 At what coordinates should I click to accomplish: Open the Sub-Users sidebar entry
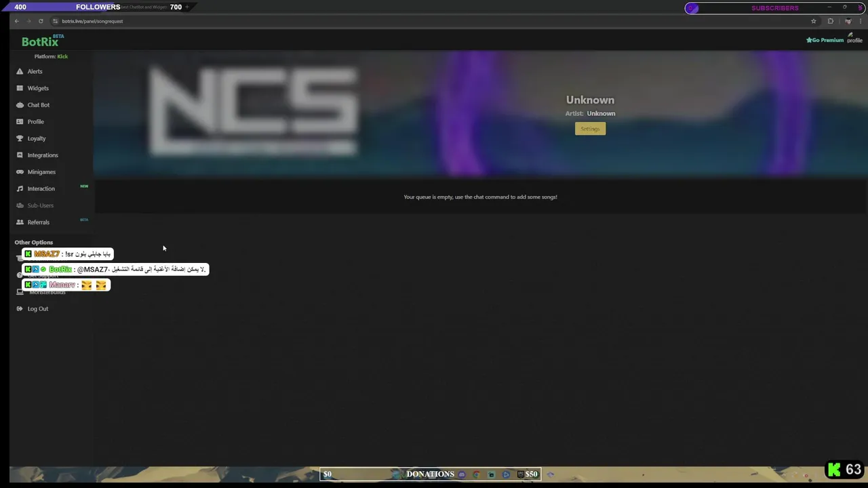coord(40,205)
